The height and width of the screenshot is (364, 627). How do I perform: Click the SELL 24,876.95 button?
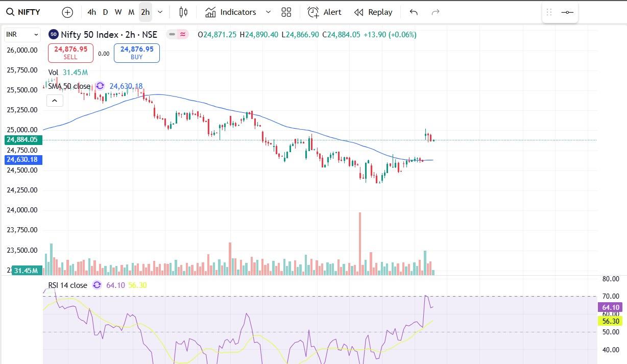[70, 53]
